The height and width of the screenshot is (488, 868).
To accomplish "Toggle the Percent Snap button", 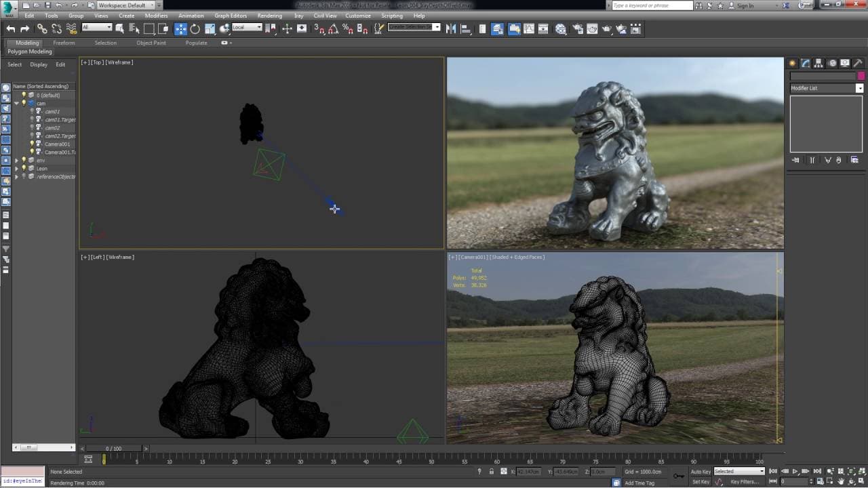I will (x=347, y=28).
